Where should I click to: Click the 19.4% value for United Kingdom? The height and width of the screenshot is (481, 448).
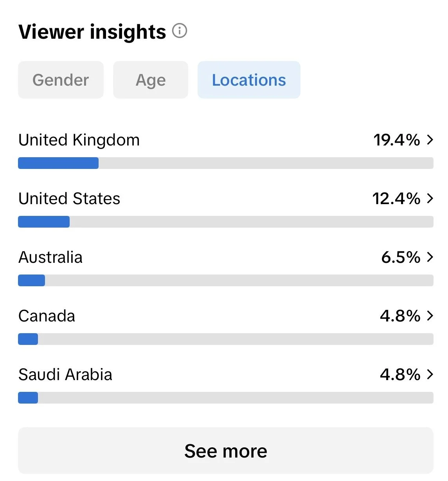pos(397,140)
